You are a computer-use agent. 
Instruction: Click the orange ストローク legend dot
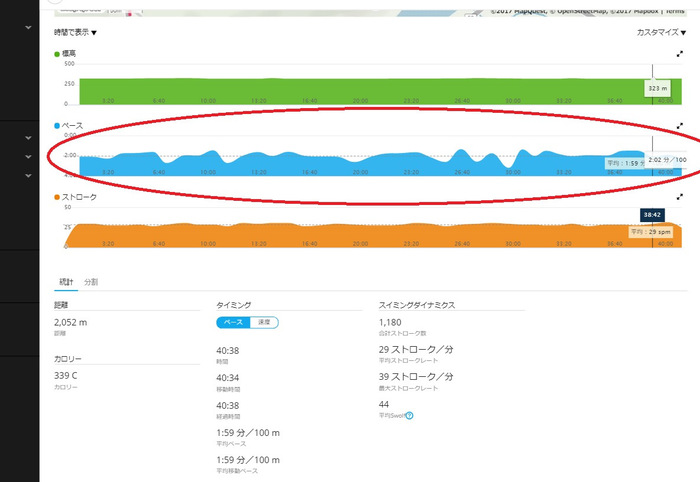[x=57, y=197]
